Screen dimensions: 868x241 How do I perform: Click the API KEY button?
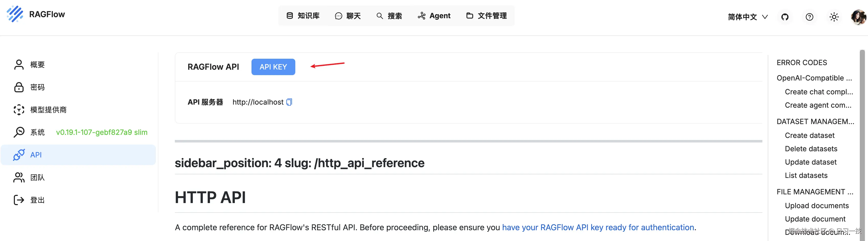[x=273, y=67]
